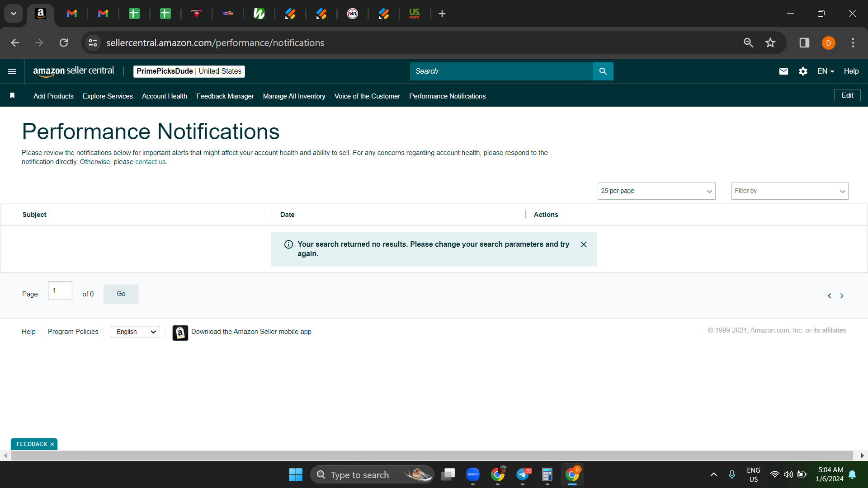Open Telegram from the taskbar
This screenshot has height=488, width=868.
point(523,474)
